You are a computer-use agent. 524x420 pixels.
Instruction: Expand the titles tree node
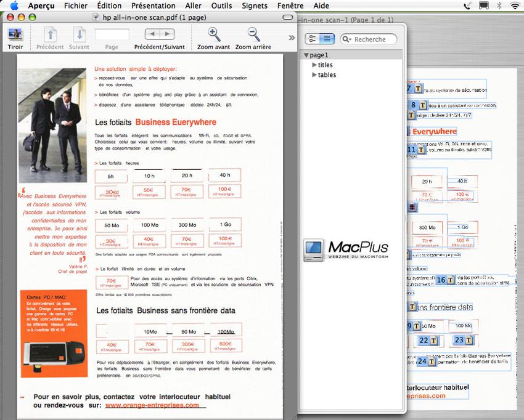(314, 65)
